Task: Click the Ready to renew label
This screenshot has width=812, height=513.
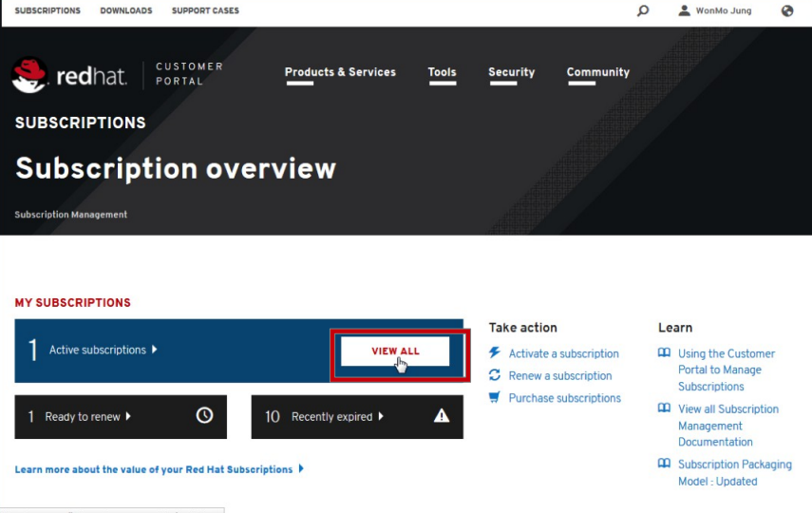Action: (x=83, y=417)
